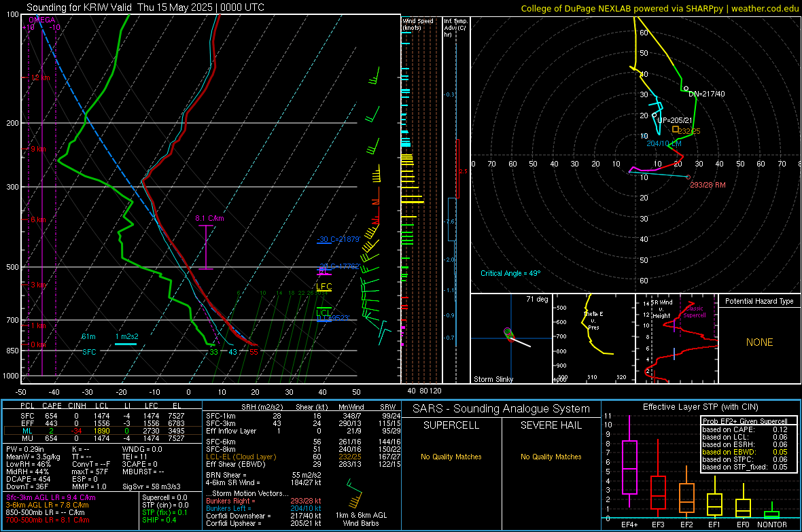Select the magenta '8.1 C/km' lapse rate label

[x=210, y=218]
